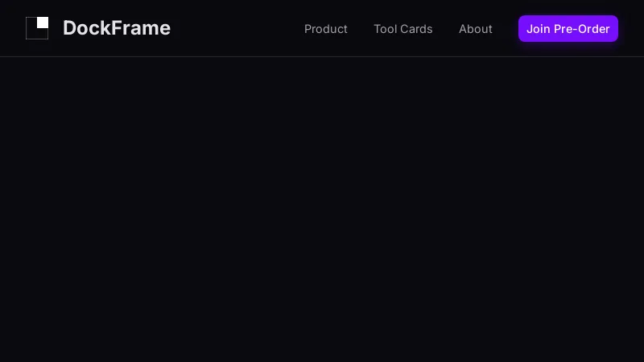Click the About navigation link
This screenshot has height=362, width=644.
tap(476, 29)
